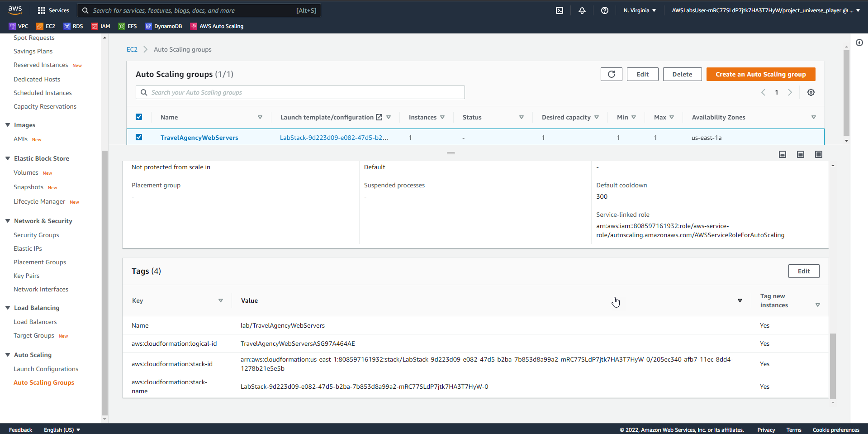Maximize the details split panel
868x434 pixels.
[819, 154]
